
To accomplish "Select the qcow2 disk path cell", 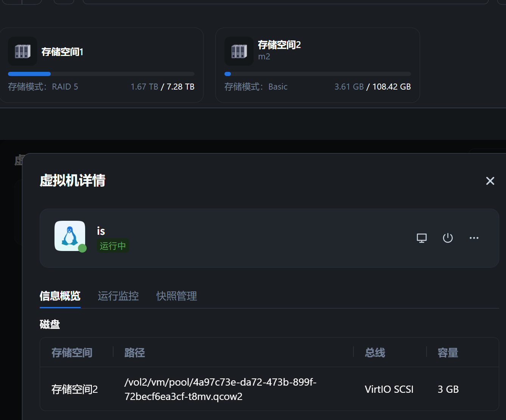I will pyautogui.click(x=220, y=389).
